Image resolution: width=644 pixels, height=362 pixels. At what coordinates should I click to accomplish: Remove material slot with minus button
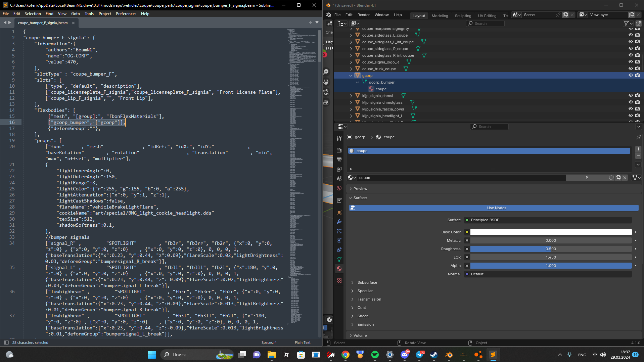(638, 155)
